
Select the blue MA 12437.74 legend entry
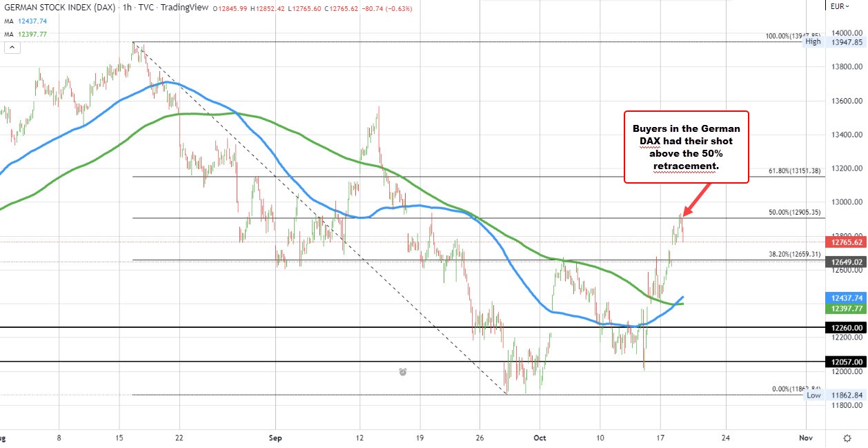27,21
